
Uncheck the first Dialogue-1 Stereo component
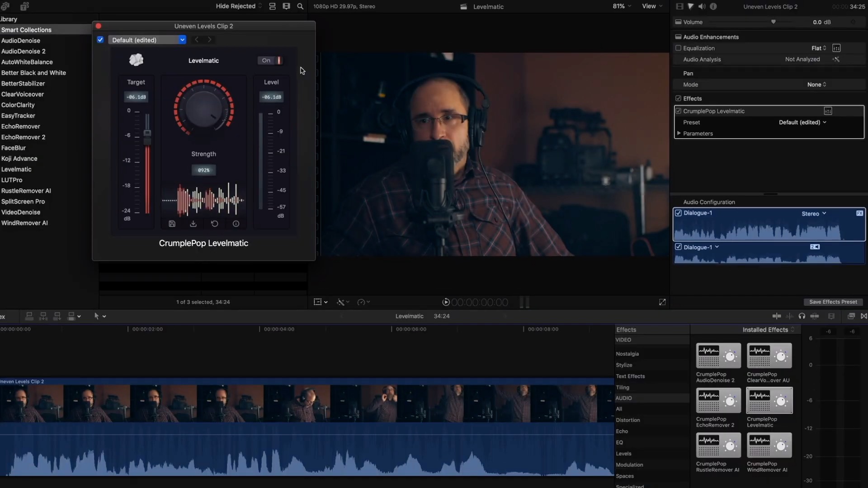click(x=678, y=213)
